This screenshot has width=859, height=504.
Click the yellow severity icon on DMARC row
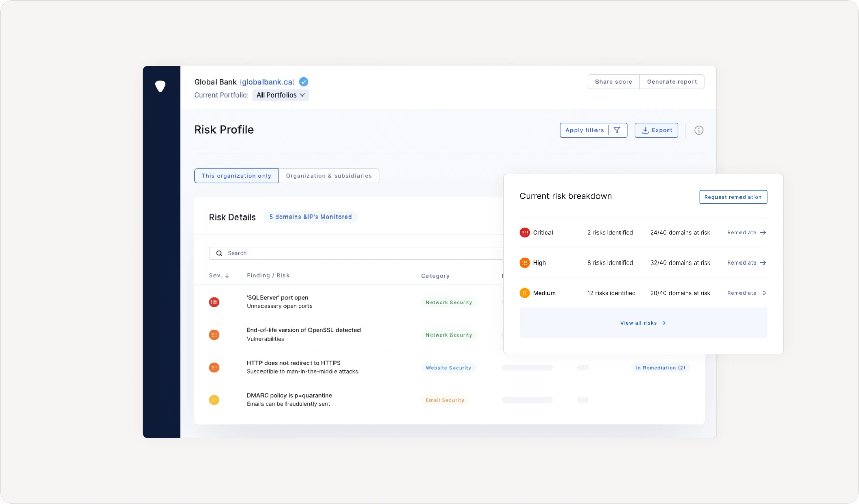point(214,400)
